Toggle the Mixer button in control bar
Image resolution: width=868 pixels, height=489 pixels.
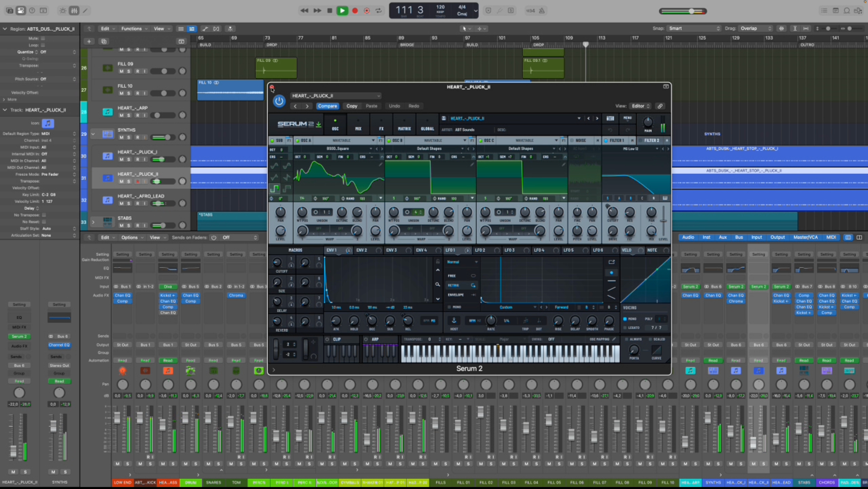tap(74, 11)
